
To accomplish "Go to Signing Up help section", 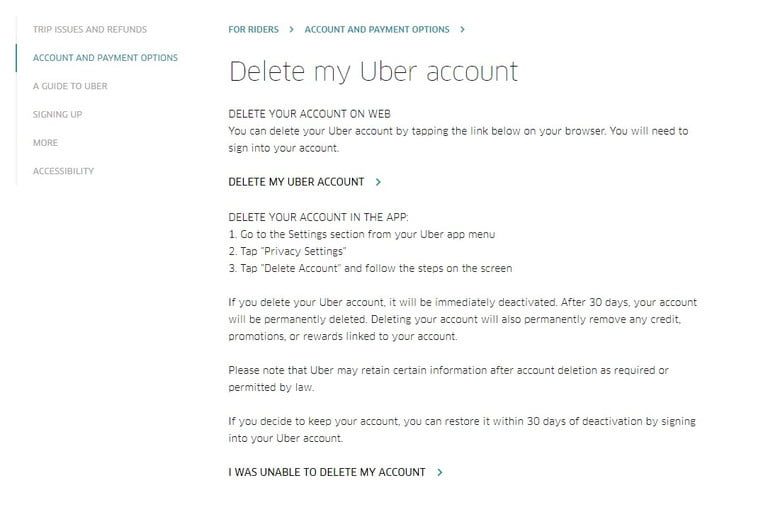I will pos(57,114).
